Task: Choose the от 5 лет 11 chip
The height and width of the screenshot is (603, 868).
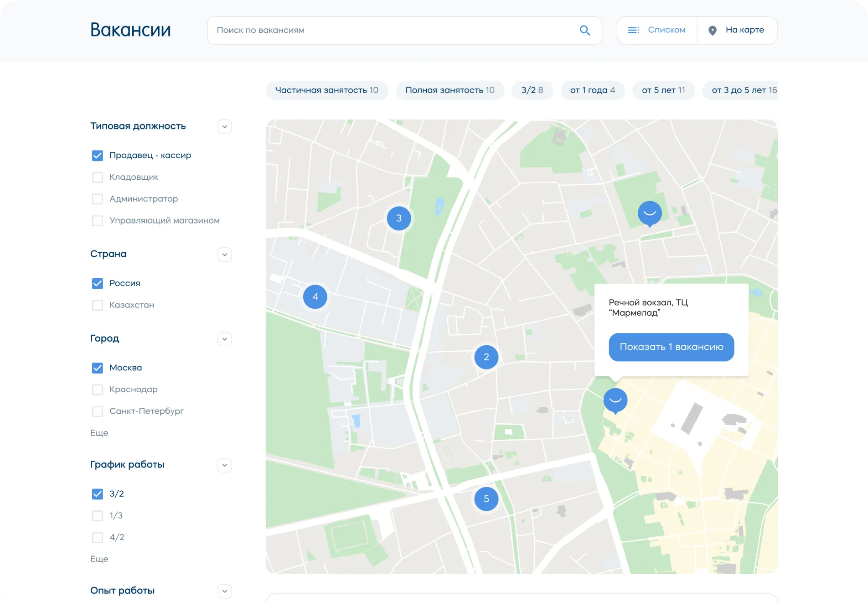Action: click(x=663, y=90)
